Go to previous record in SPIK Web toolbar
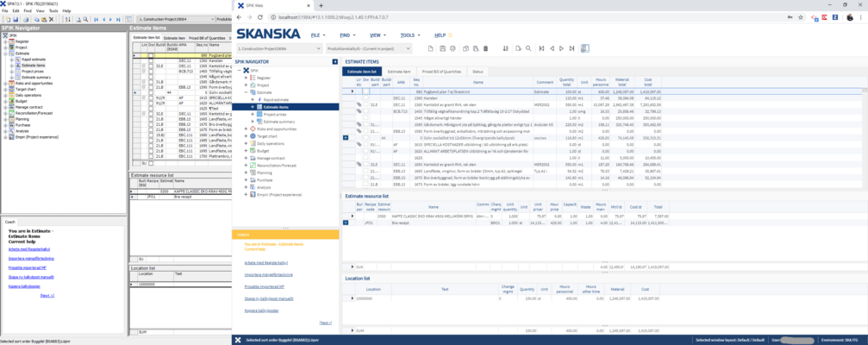The height and width of the screenshot is (345, 868). 552,49
